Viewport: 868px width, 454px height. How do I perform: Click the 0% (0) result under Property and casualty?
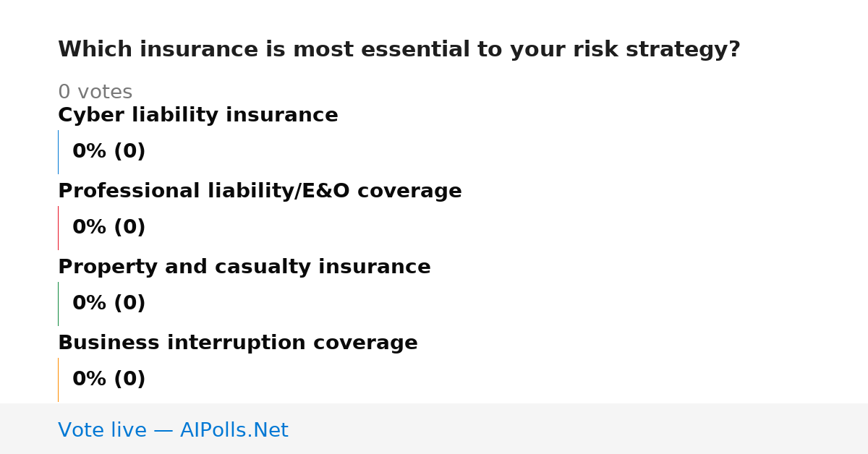point(109,304)
